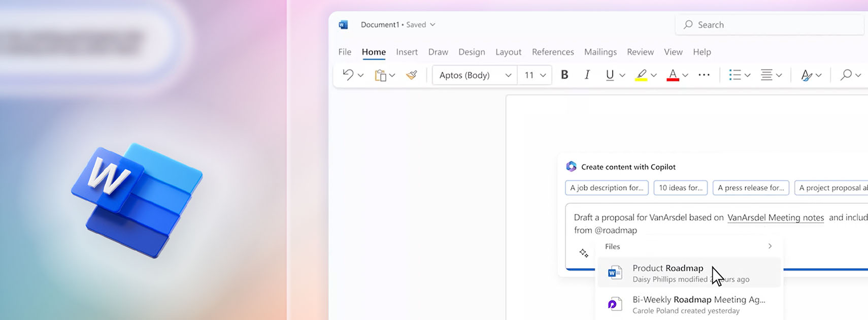This screenshot has width=868, height=320.
Task: Switch to the Layout tab
Action: click(508, 52)
